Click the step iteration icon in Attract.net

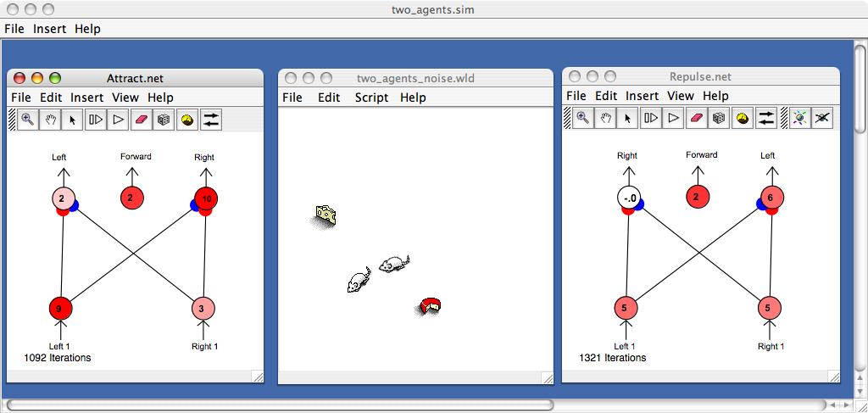(96, 120)
